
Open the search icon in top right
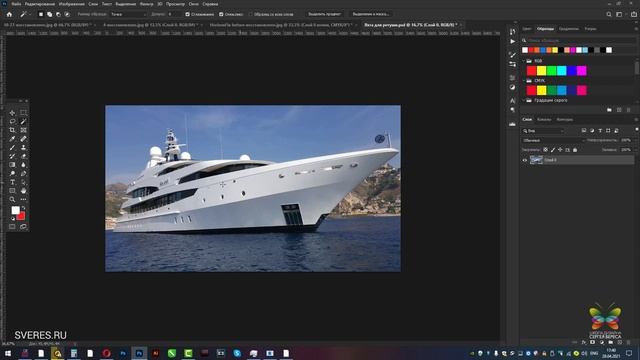pyautogui.click(x=609, y=14)
